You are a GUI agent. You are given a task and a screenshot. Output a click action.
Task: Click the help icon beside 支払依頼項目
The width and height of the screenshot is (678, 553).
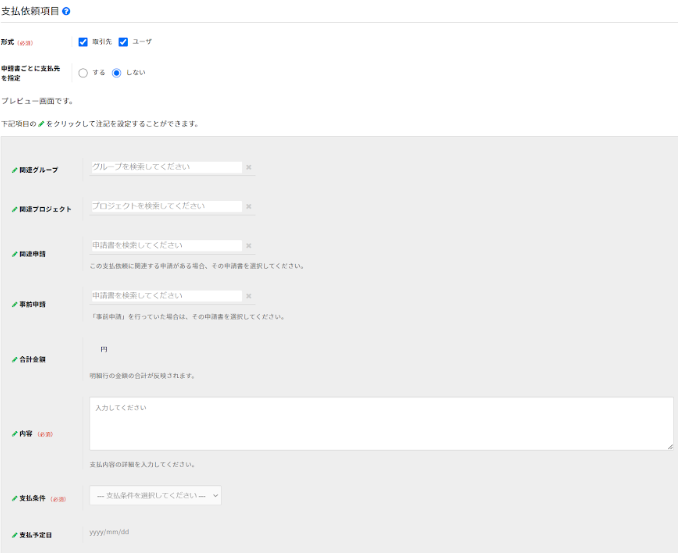pyautogui.click(x=67, y=11)
